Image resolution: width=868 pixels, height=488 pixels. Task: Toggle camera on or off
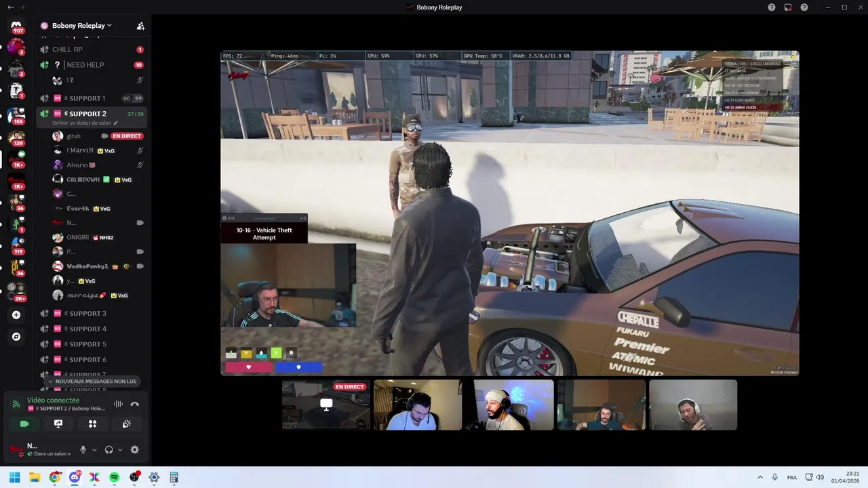(24, 424)
